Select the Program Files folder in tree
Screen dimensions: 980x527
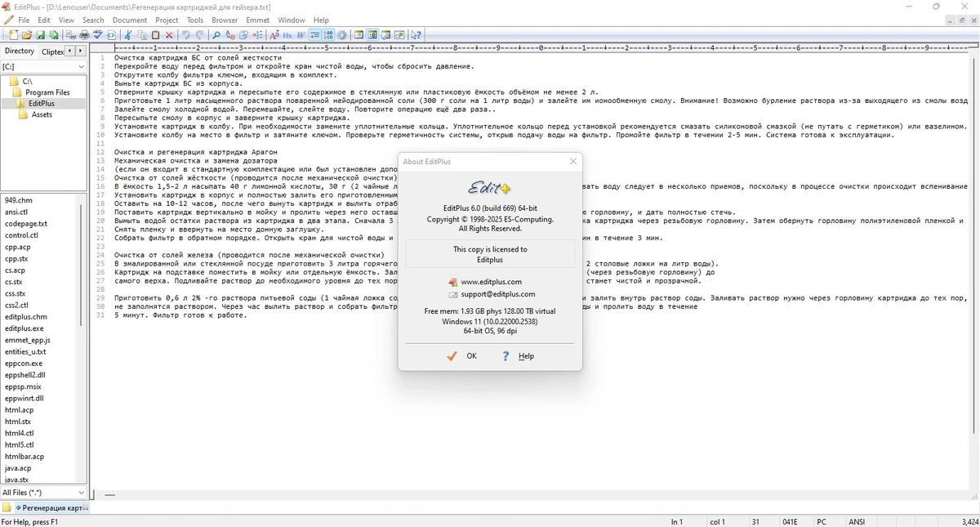[47, 92]
